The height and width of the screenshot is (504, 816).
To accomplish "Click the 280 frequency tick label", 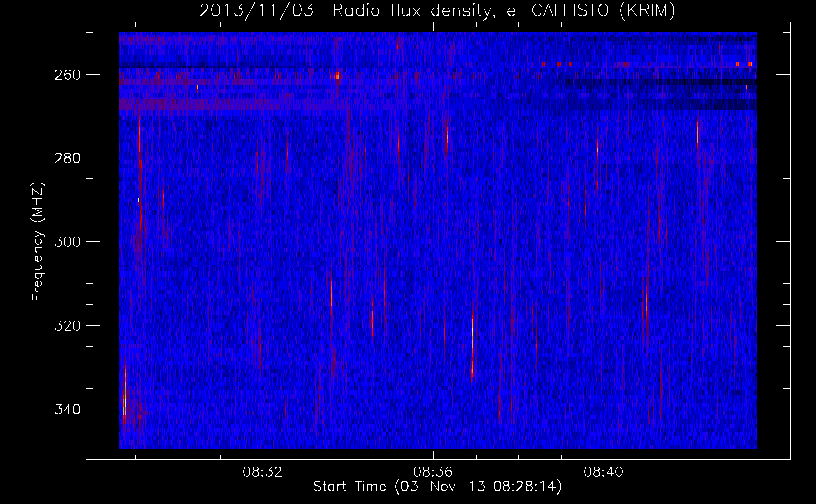I will coord(67,158).
